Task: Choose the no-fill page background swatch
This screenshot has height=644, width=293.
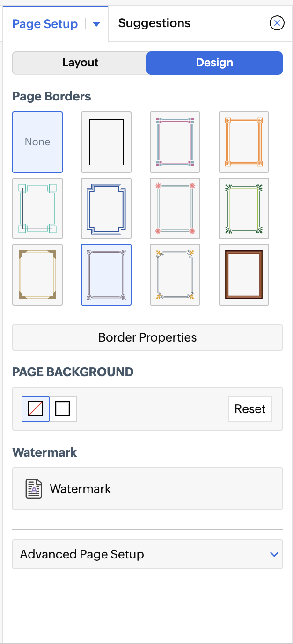Action: (x=36, y=409)
